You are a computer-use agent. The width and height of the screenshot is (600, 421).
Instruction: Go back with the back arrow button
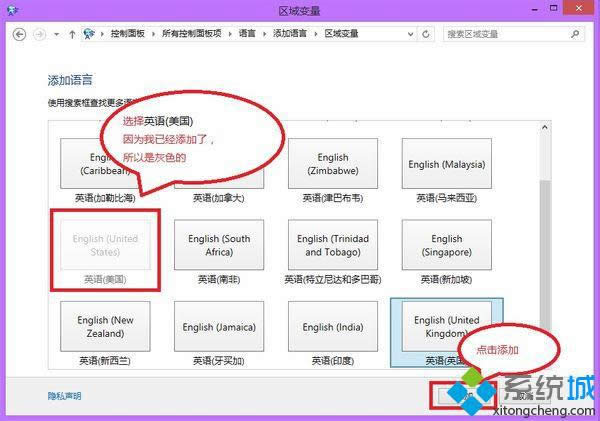click(20, 34)
